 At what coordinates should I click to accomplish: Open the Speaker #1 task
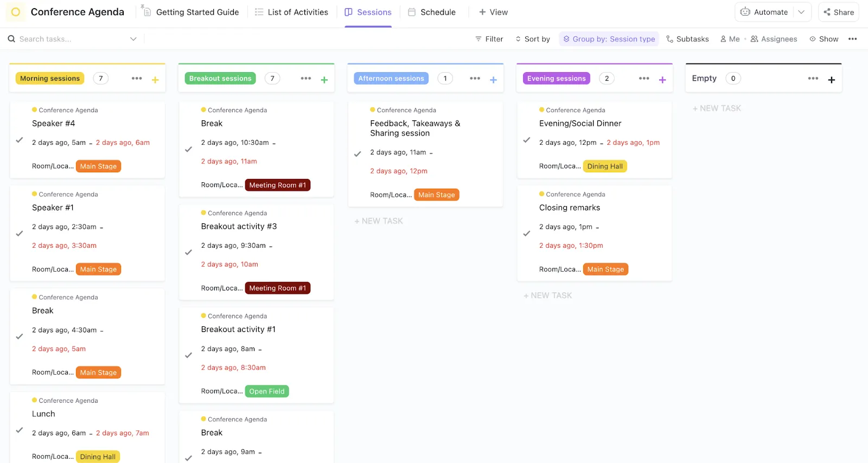tap(53, 208)
